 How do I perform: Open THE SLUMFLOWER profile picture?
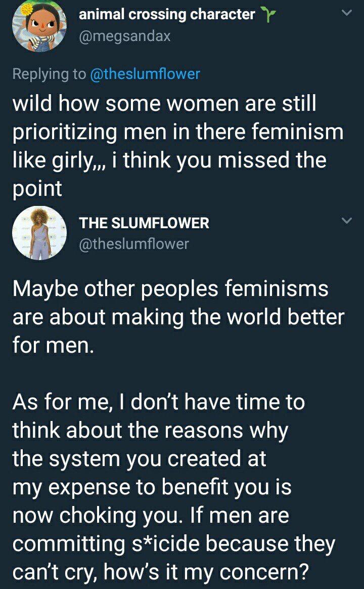[x=39, y=233]
